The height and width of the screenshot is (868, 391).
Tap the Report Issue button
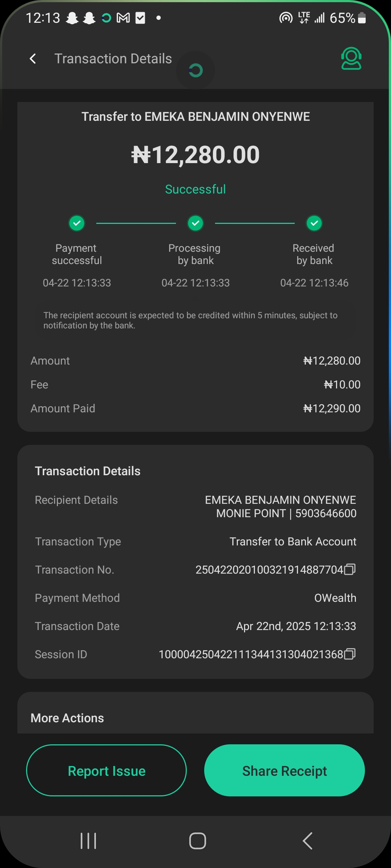(x=106, y=771)
